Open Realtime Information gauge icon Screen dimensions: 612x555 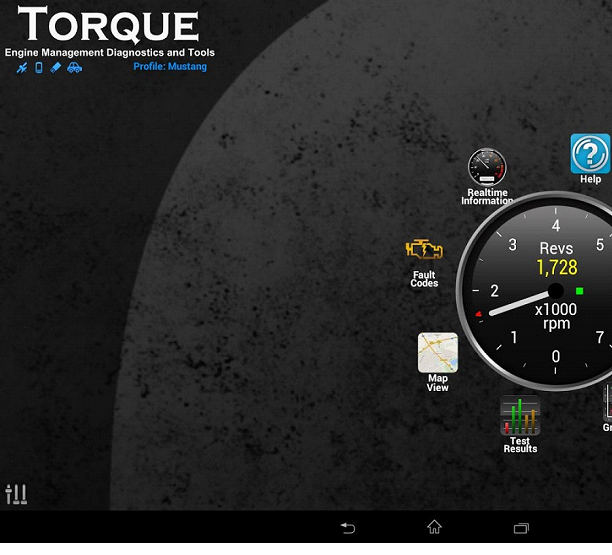coord(487,167)
